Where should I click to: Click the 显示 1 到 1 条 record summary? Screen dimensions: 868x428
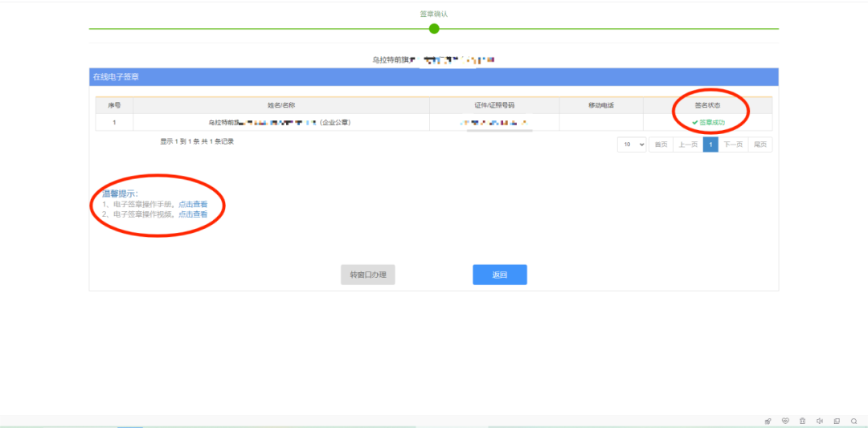pyautogui.click(x=197, y=141)
